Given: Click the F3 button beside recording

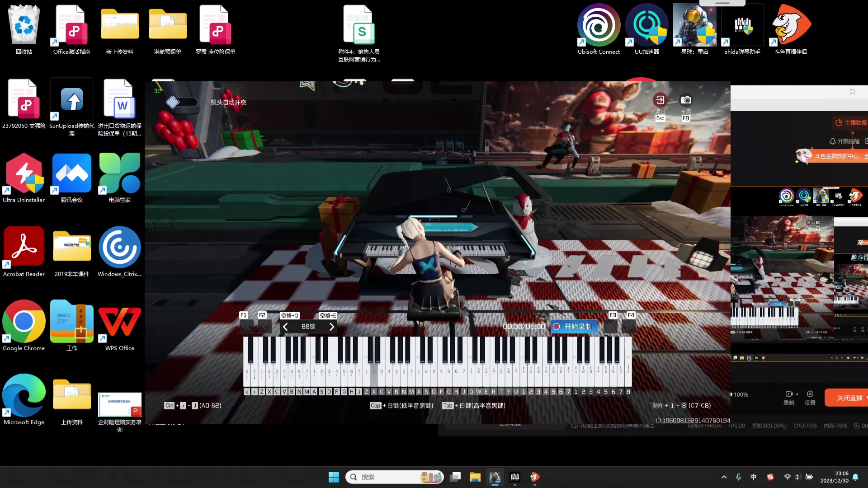Looking at the screenshot, I should click(x=611, y=326).
